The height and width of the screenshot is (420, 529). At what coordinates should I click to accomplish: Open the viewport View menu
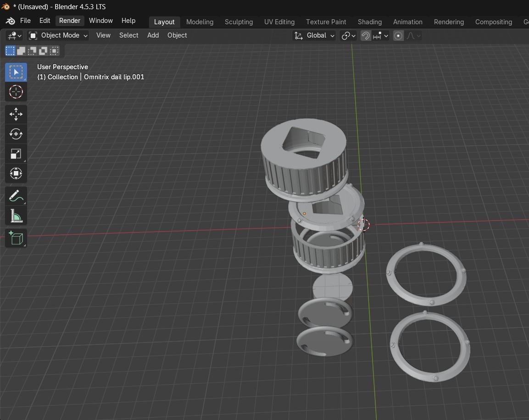click(x=103, y=35)
